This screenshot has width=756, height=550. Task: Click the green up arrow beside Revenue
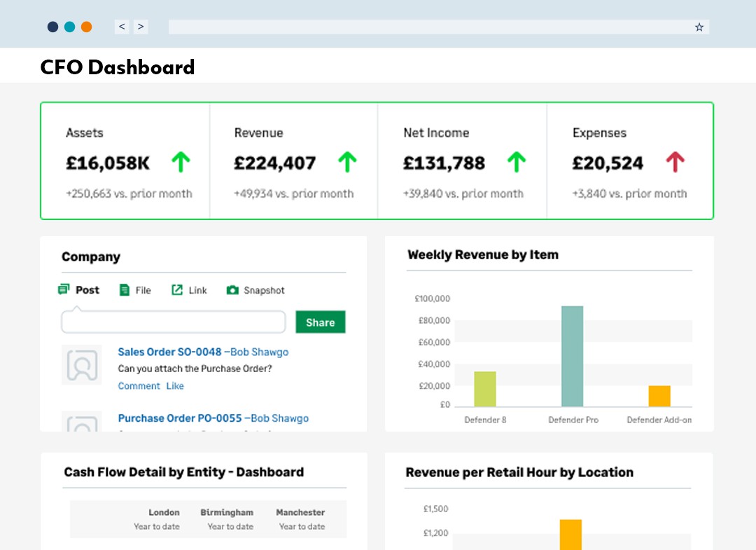(346, 162)
